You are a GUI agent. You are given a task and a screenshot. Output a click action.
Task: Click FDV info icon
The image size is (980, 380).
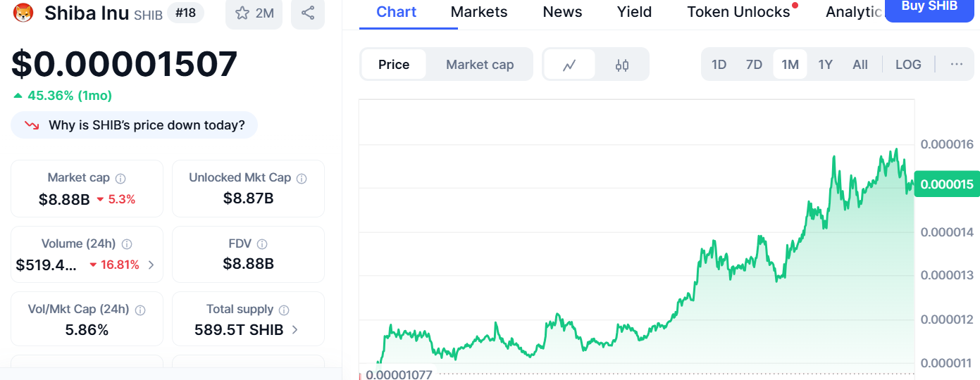[262, 244]
